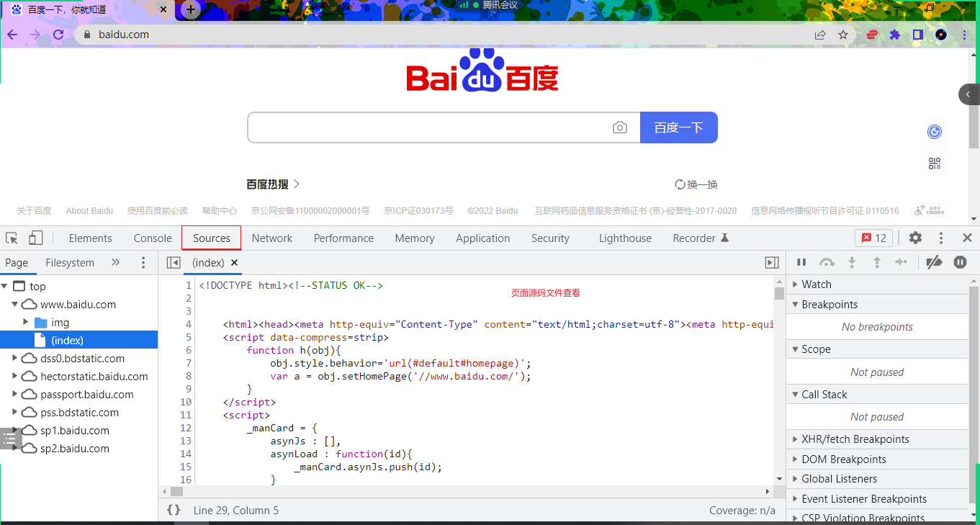Open the Chrome three-dot menu
Viewport: 980px width, 525px height.
point(965,35)
